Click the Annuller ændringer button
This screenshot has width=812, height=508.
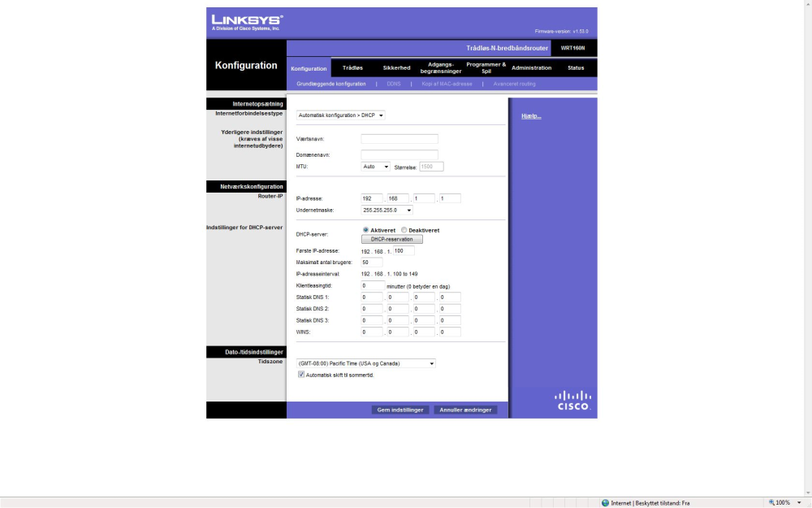[x=465, y=410]
